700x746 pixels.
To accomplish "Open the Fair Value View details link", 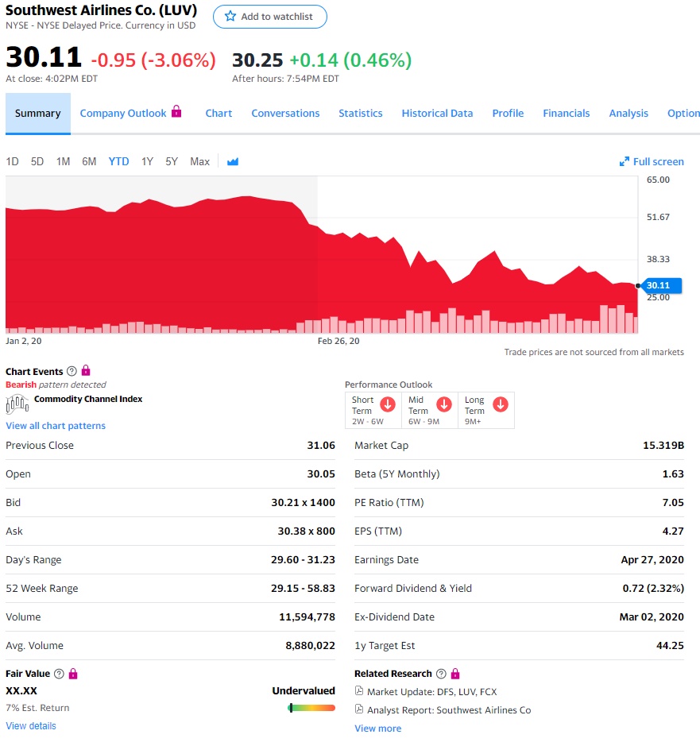I will (31, 726).
